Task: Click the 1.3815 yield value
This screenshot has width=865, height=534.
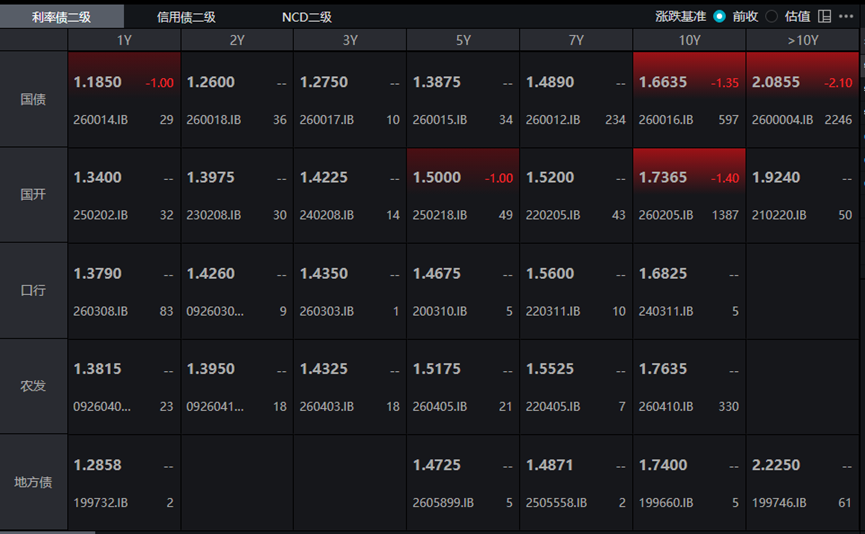Action: 98,369
